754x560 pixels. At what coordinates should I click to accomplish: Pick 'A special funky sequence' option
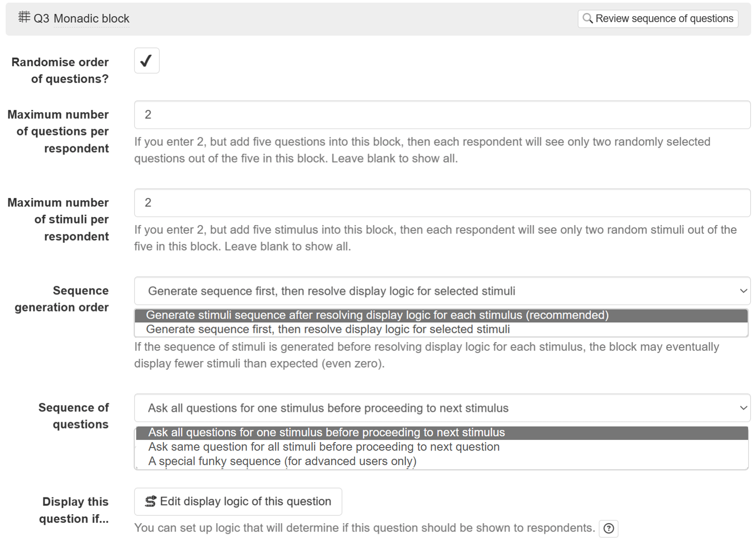coord(282,461)
